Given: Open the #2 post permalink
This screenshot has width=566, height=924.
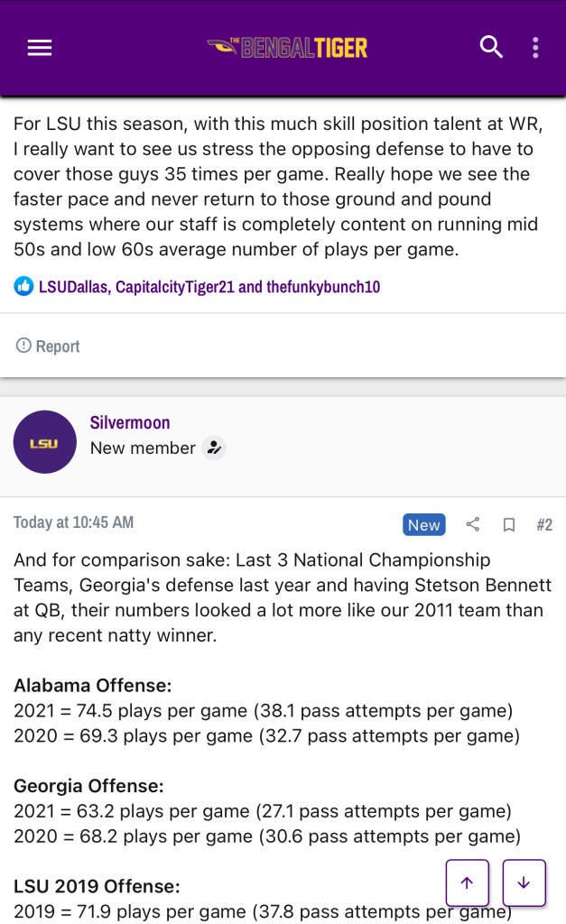Looking at the screenshot, I should (x=543, y=524).
